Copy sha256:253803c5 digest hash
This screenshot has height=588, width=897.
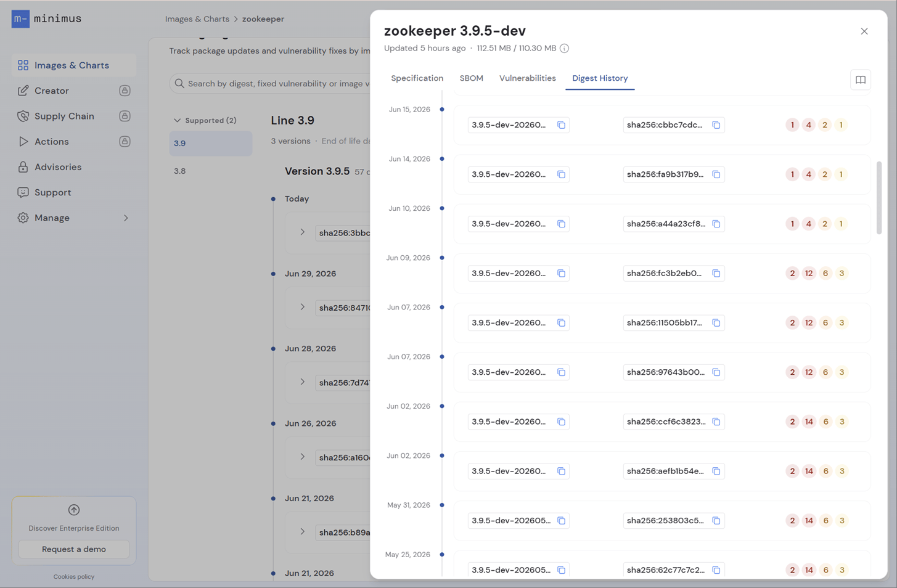pos(716,520)
